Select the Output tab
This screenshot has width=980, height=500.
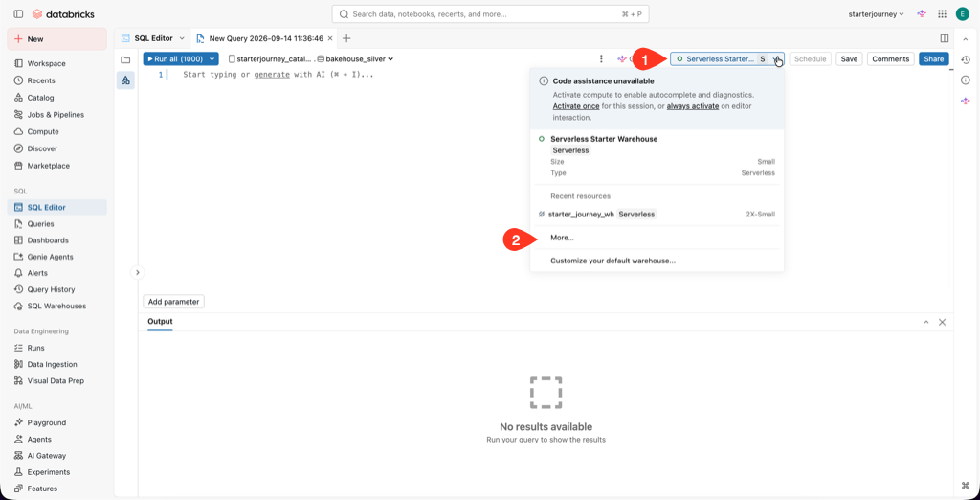160,322
